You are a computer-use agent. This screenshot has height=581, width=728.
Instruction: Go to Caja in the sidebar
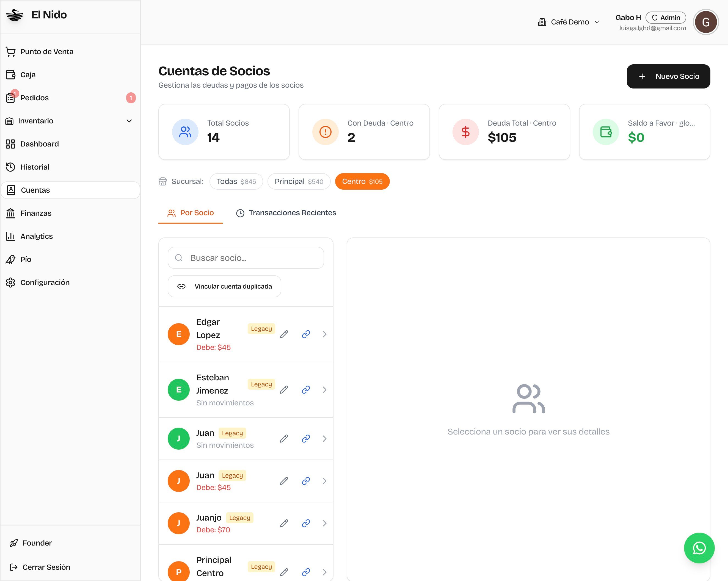70,74
